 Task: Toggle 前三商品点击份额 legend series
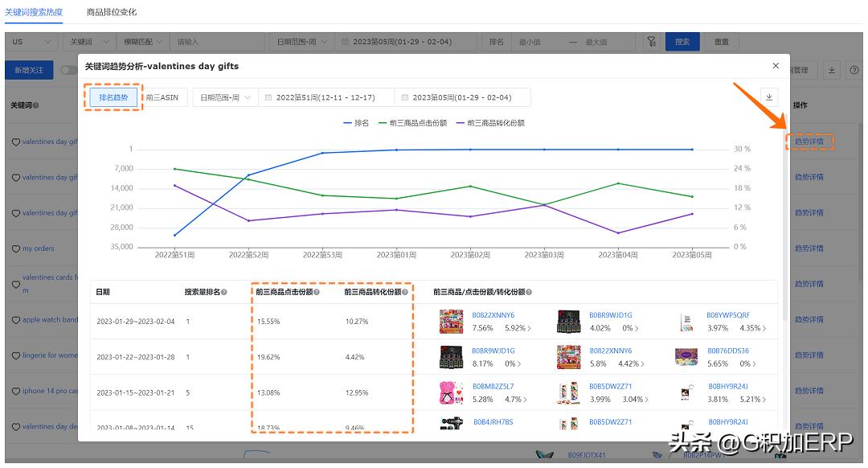click(411, 123)
